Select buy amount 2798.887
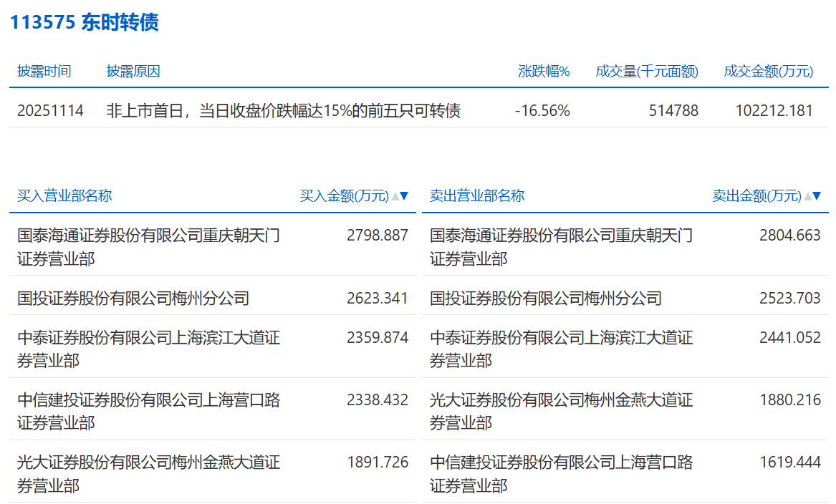This screenshot has height=504, width=836. click(x=378, y=236)
